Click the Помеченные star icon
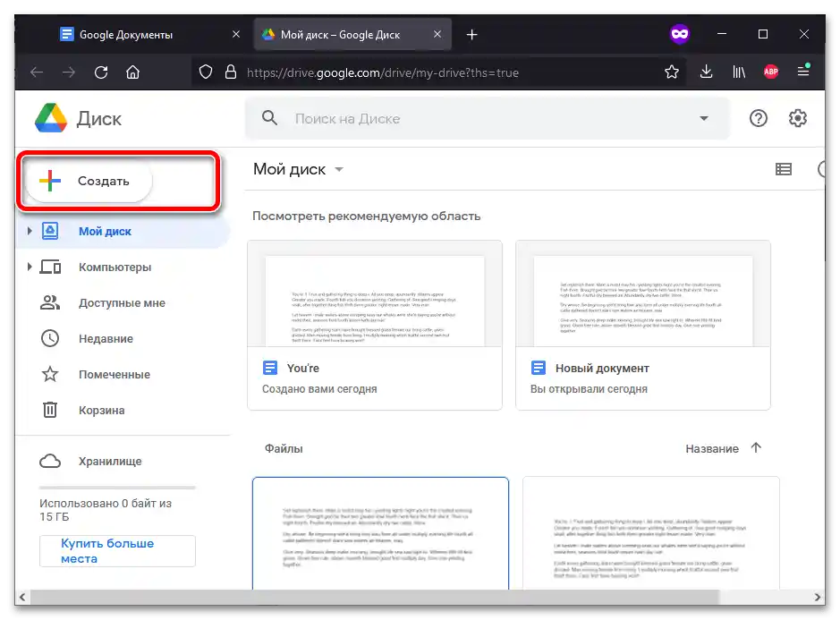 (x=50, y=374)
